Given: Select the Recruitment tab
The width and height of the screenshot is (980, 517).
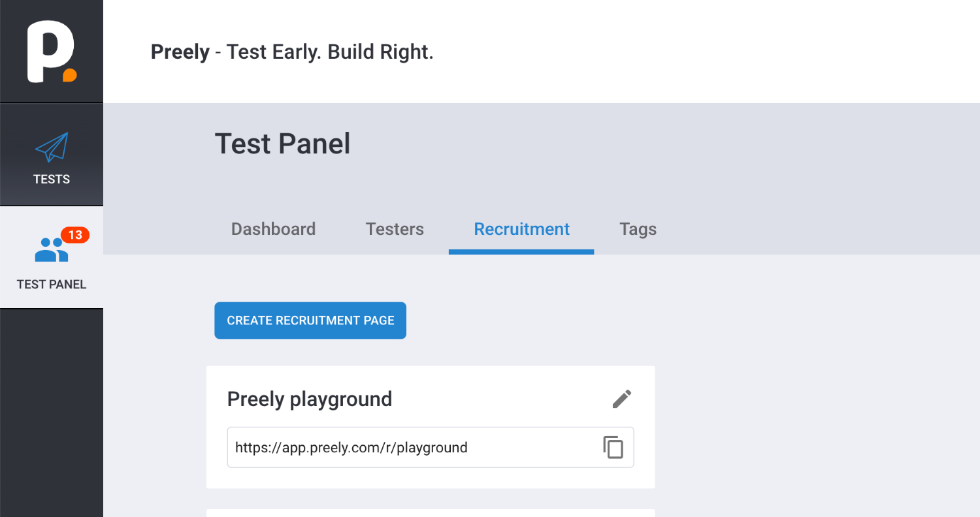Looking at the screenshot, I should pyautogui.click(x=521, y=229).
